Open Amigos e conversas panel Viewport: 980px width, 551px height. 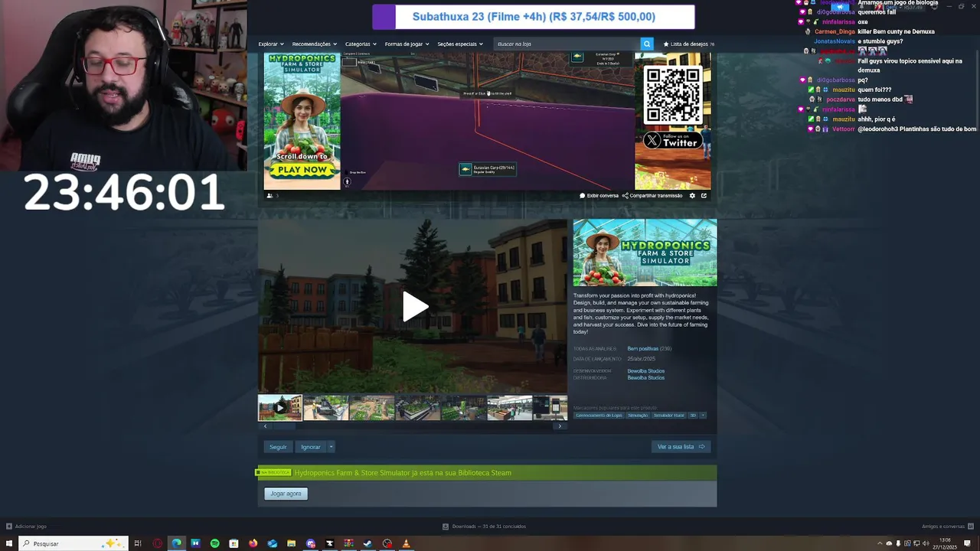click(x=947, y=527)
